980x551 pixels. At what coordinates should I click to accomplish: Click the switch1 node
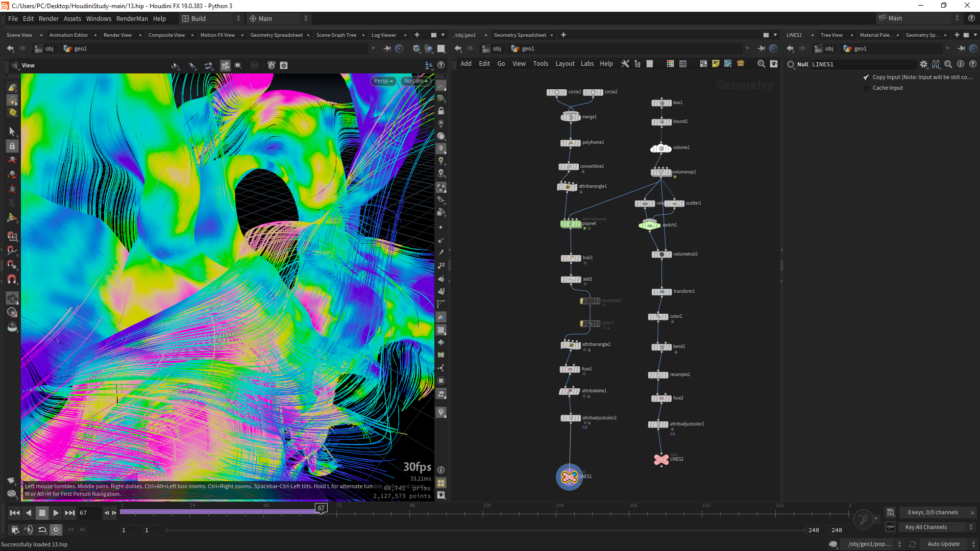pyautogui.click(x=650, y=225)
